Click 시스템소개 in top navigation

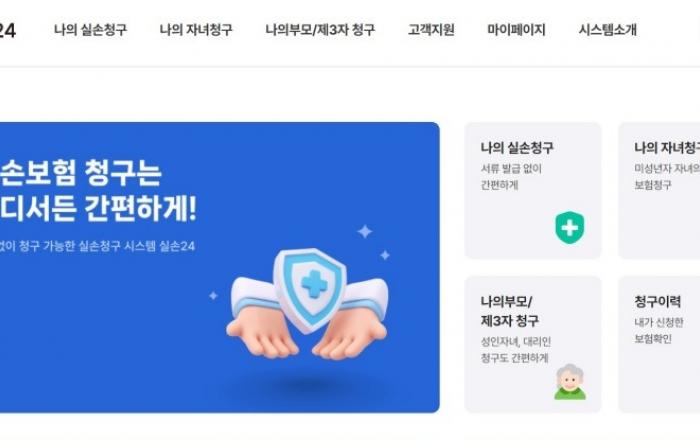point(608,30)
